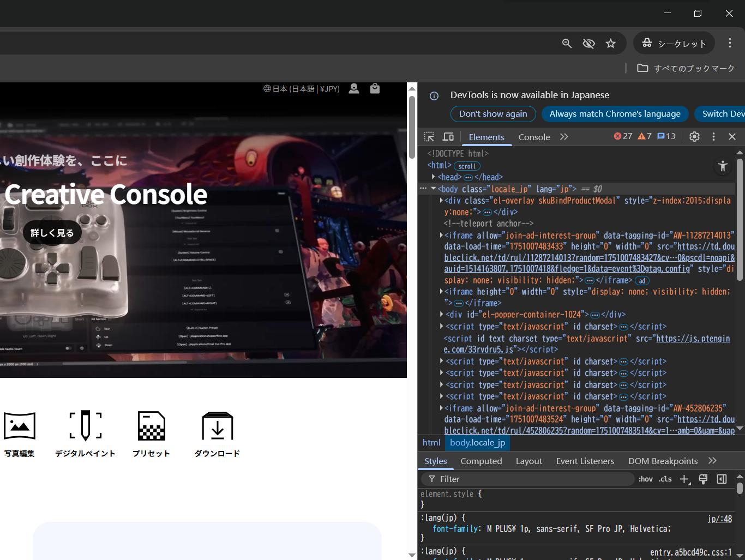This screenshot has height=560, width=745.
Task: Open entry.a5bcd49c.css:1 source link
Action: click(691, 552)
